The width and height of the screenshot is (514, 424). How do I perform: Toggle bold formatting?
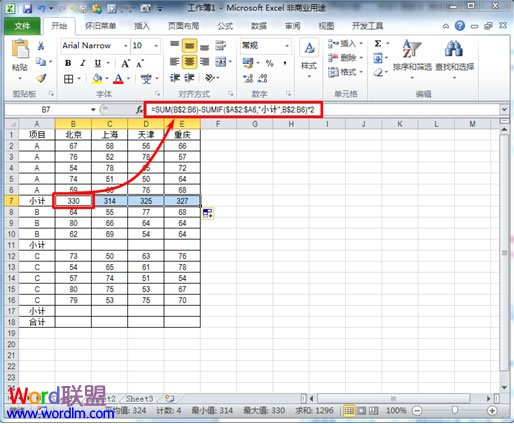tap(68, 63)
